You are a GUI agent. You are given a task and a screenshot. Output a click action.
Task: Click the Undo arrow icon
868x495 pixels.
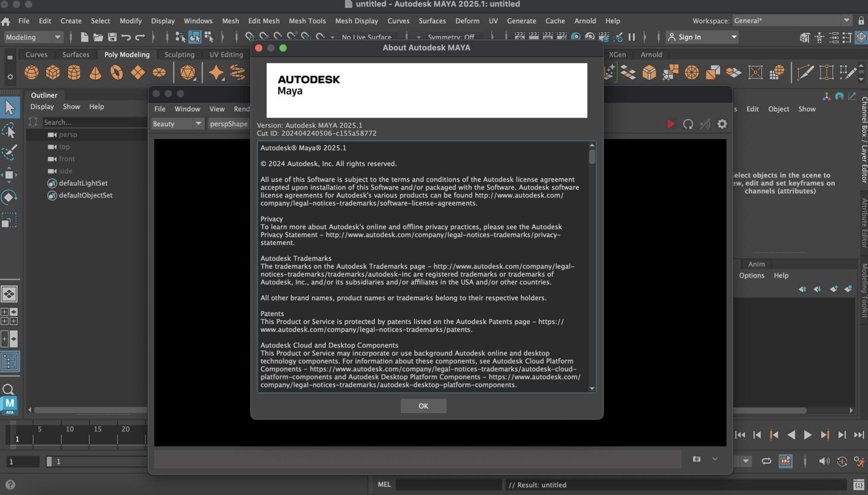(126, 37)
